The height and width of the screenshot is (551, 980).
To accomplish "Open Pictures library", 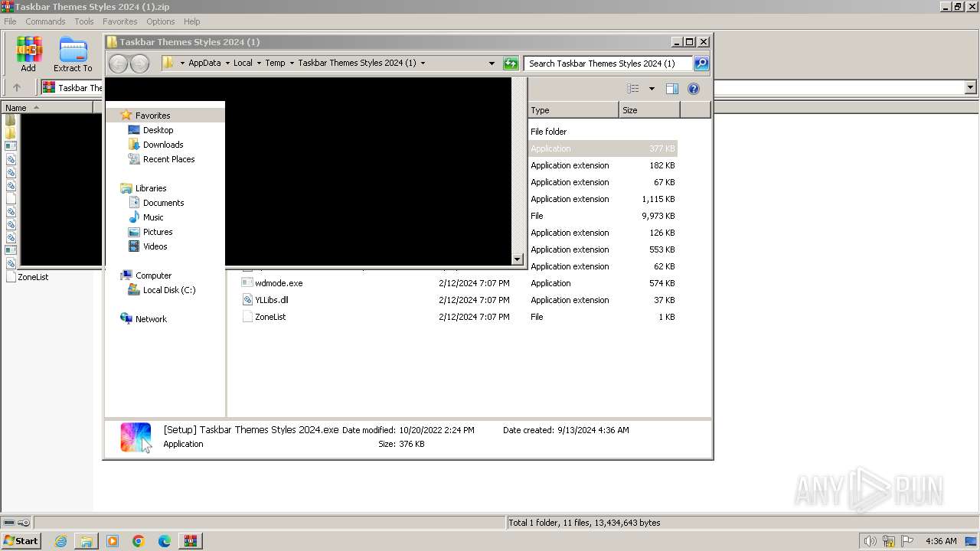I will (x=158, y=232).
